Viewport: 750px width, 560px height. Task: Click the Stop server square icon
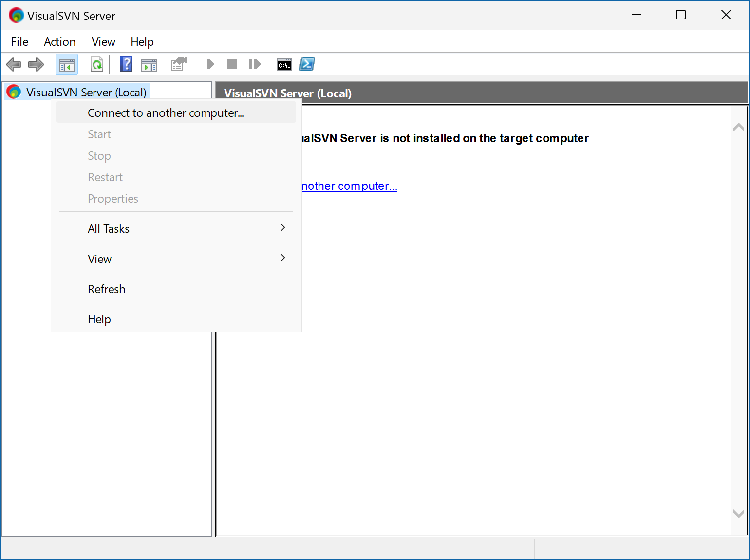(232, 64)
